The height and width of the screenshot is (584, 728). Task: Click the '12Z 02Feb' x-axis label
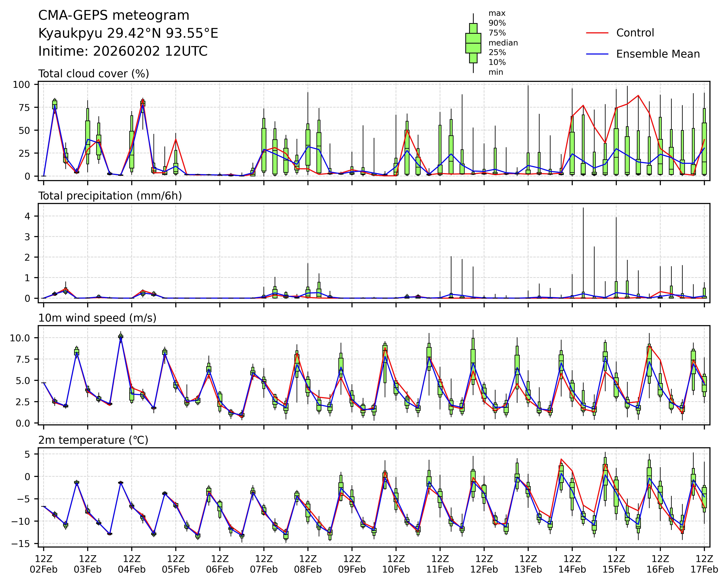pyautogui.click(x=44, y=564)
